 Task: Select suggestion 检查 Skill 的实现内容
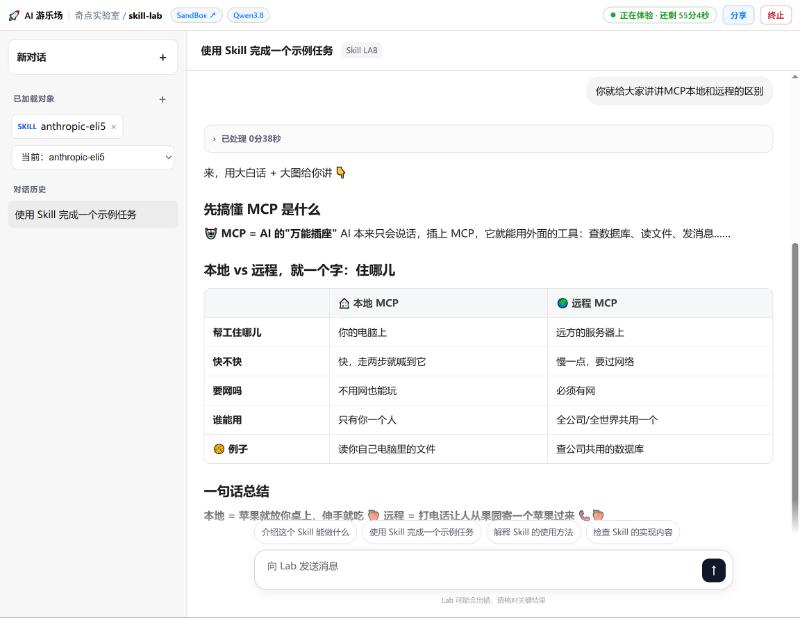click(x=633, y=532)
